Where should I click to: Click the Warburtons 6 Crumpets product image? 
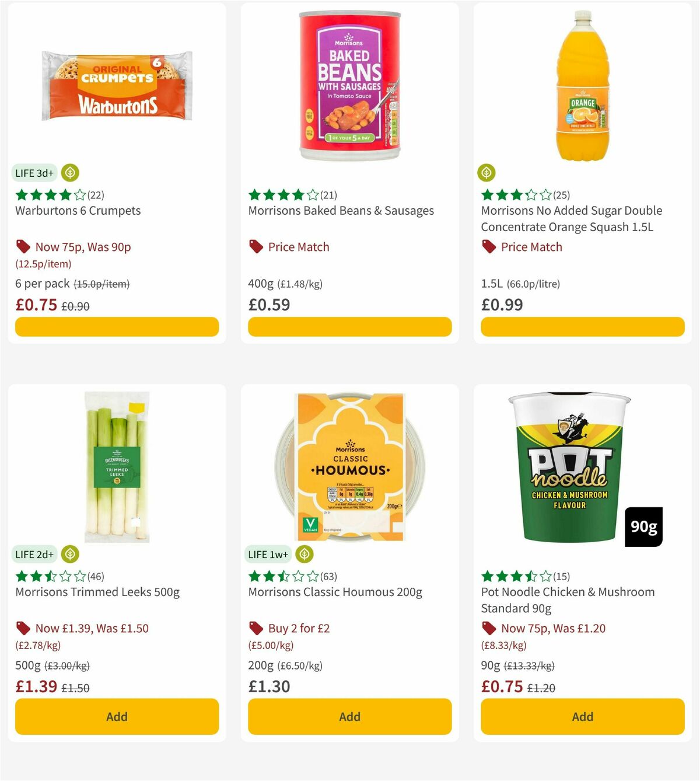click(x=116, y=85)
